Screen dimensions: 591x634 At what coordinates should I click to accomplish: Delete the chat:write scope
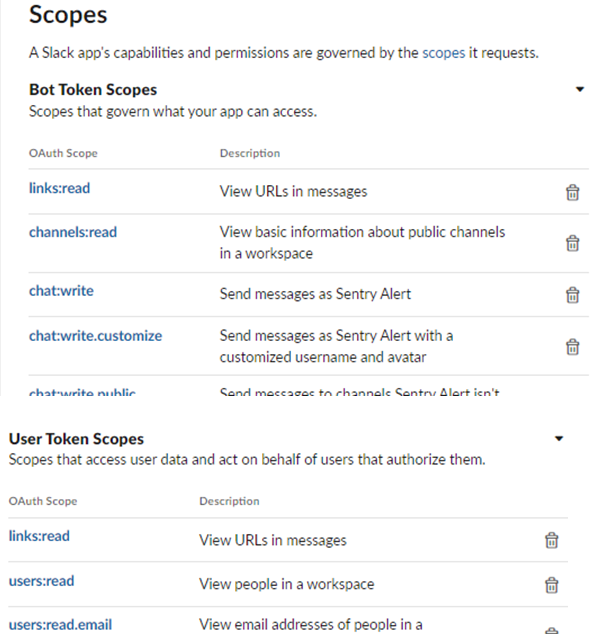pos(572,295)
